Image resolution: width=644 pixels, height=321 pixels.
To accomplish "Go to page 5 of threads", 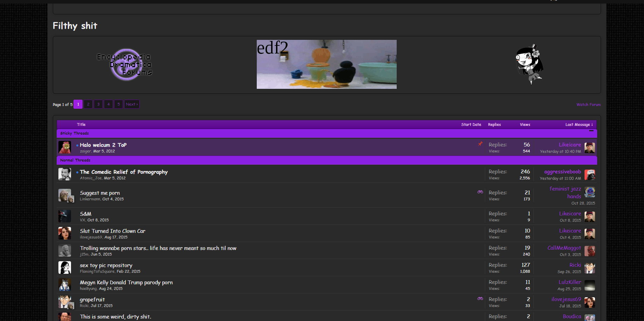I will tap(119, 104).
